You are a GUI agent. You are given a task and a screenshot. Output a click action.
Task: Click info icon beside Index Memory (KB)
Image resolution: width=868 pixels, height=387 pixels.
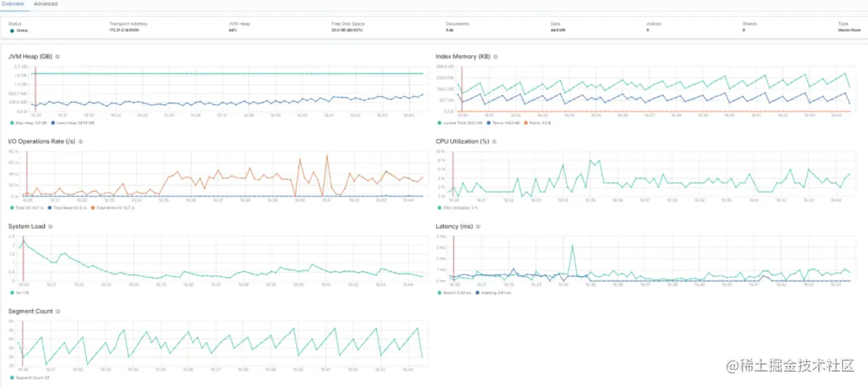point(495,56)
